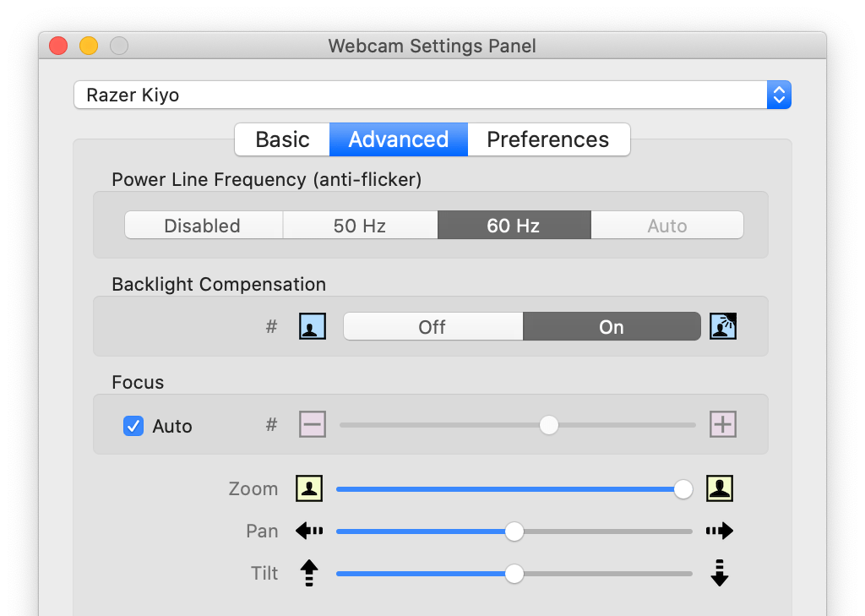Viewport: 865px width, 616px height.
Task: Click the zoom in portrait icon
Action: pos(719,488)
